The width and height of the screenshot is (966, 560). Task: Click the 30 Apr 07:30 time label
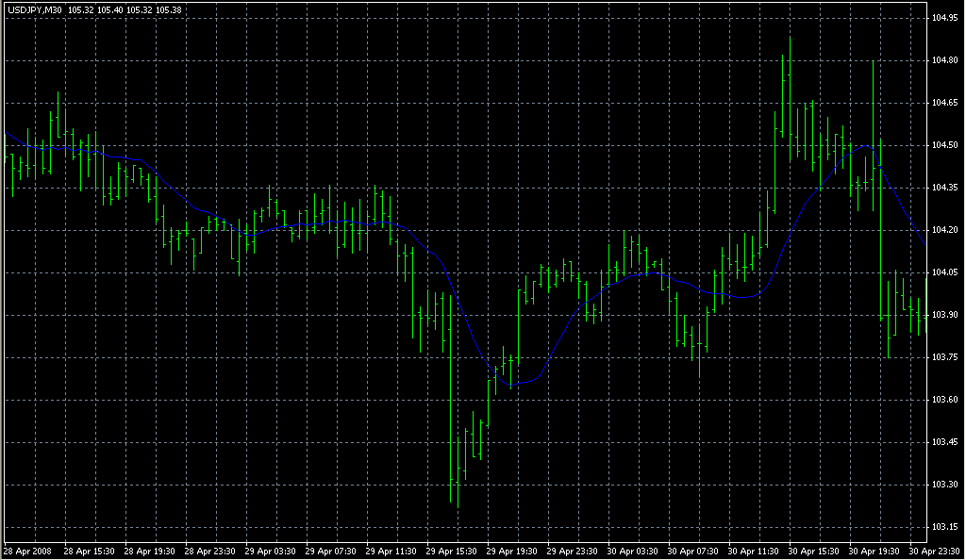(694, 551)
